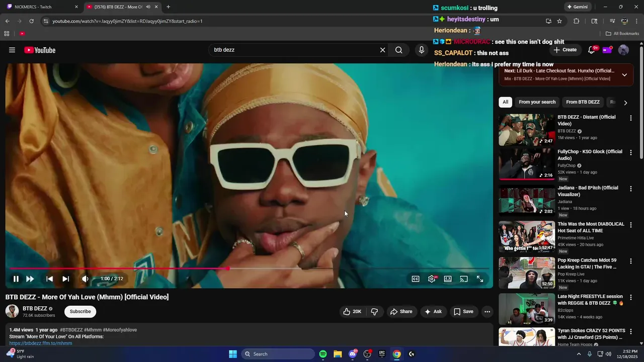Click the #BTBDEZZ hashtag
Viewport: 644px width, 362px height.
click(x=71, y=330)
